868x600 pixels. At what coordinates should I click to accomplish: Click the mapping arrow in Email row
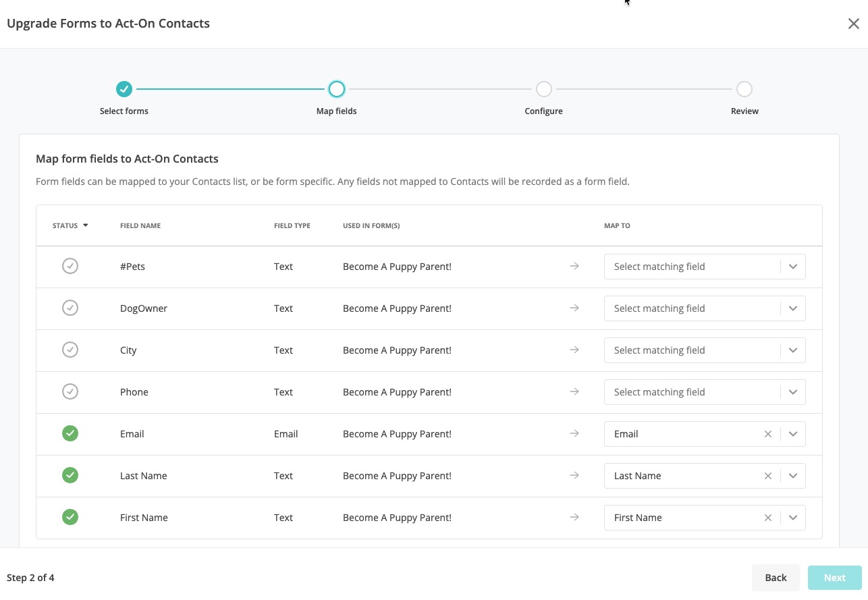pyautogui.click(x=574, y=434)
